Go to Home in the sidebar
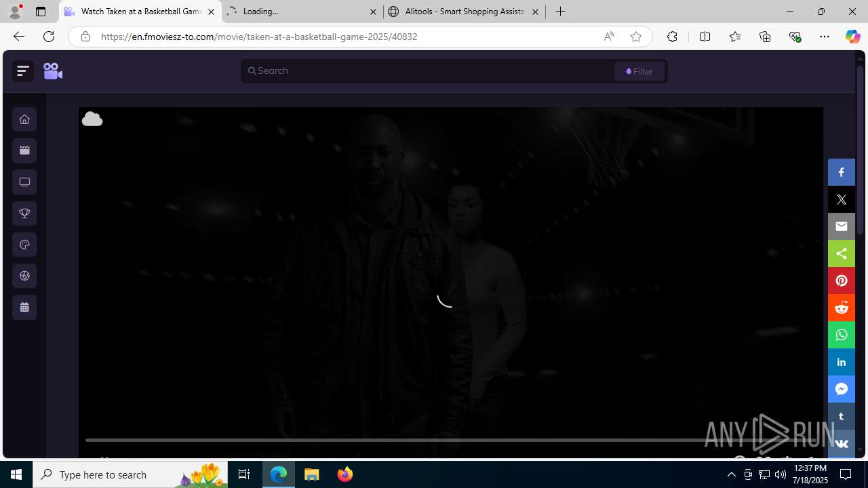The image size is (868, 488). click(24, 119)
